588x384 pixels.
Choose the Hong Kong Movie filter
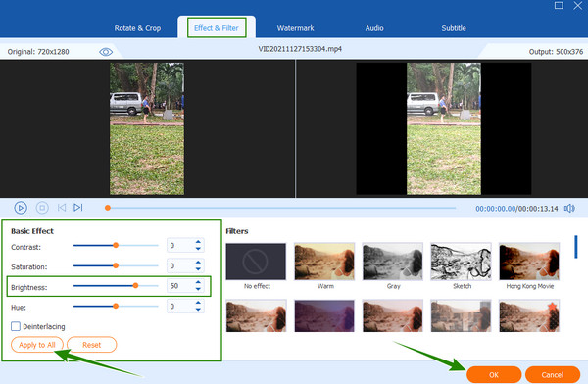pos(529,262)
